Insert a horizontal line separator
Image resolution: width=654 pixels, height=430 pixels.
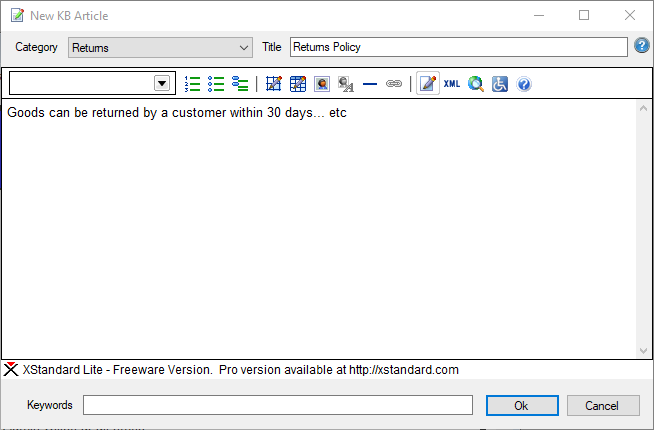pos(370,84)
